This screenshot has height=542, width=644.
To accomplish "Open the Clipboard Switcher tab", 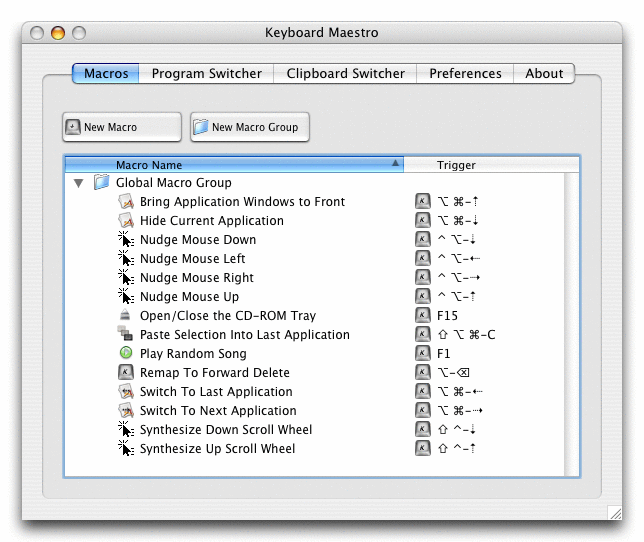I will (x=345, y=73).
